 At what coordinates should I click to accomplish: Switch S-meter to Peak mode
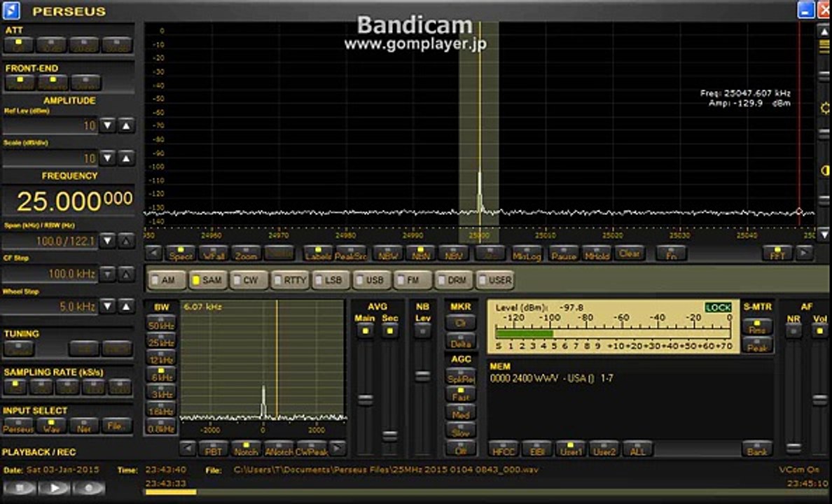(x=757, y=345)
